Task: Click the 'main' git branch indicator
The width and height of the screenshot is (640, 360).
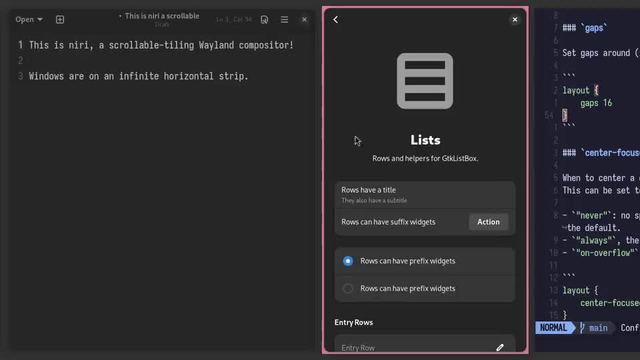Action: (594, 328)
